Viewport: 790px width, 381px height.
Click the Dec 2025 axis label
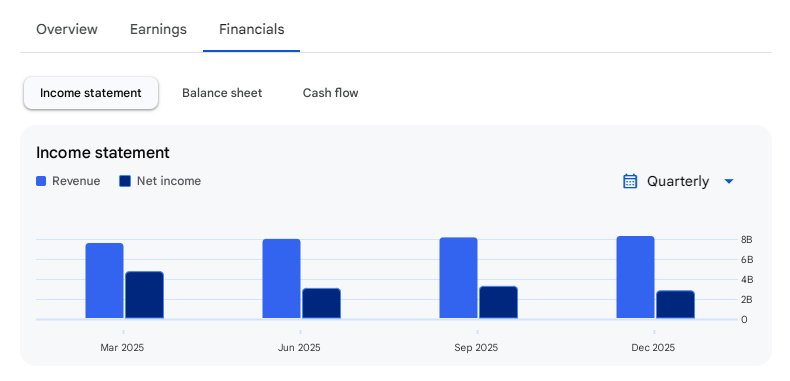pyautogui.click(x=653, y=348)
